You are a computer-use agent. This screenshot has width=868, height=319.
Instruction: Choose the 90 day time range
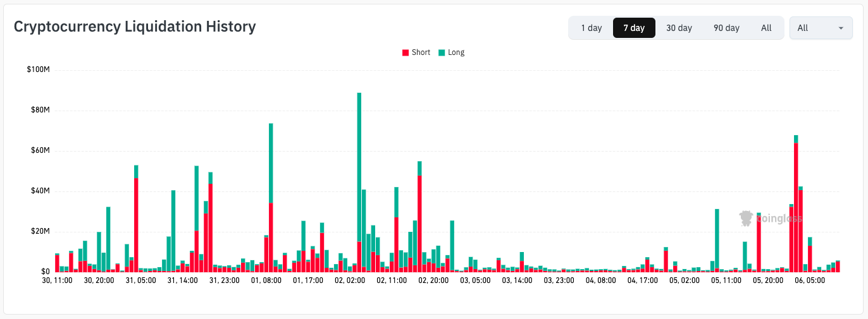726,28
